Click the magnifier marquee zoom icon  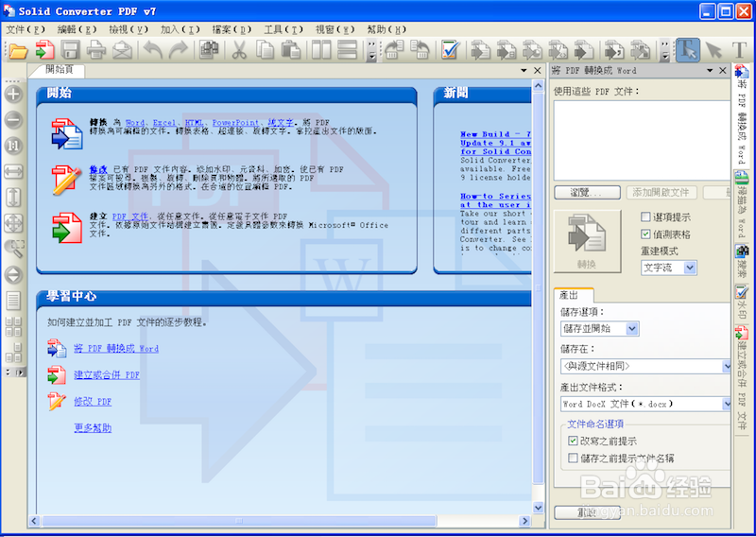tap(13, 249)
